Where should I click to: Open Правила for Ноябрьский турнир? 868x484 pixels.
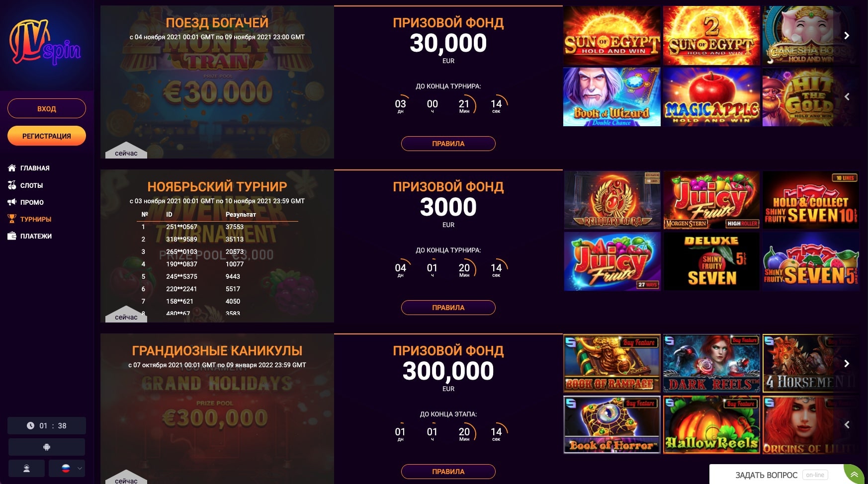coord(448,308)
